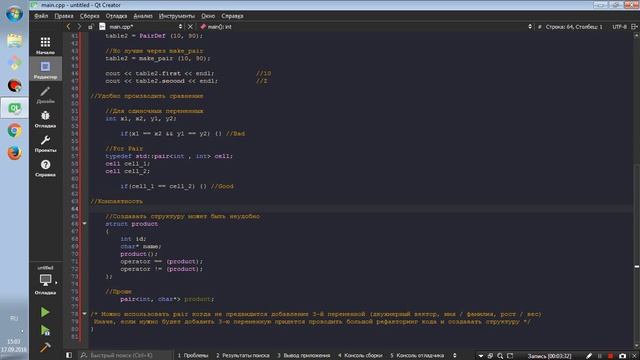This screenshot has width=640, height=360.
Task: Click the vertical editor scrollbar
Action: [x=636, y=190]
